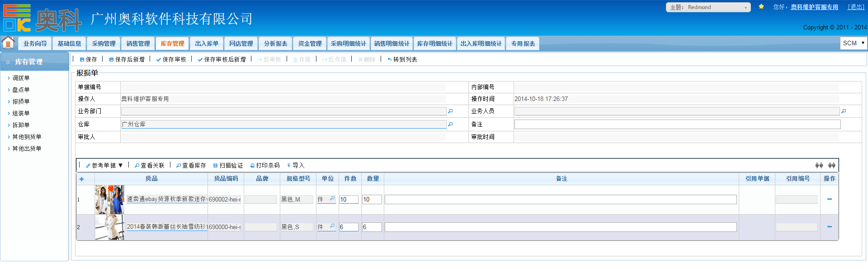Image resolution: width=868 pixels, height=269 pixels.
Task: Remove row 2 using minus icon
Action: tap(829, 227)
